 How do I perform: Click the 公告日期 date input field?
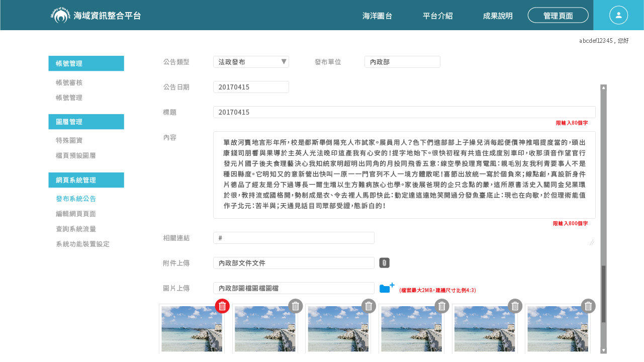pos(251,86)
